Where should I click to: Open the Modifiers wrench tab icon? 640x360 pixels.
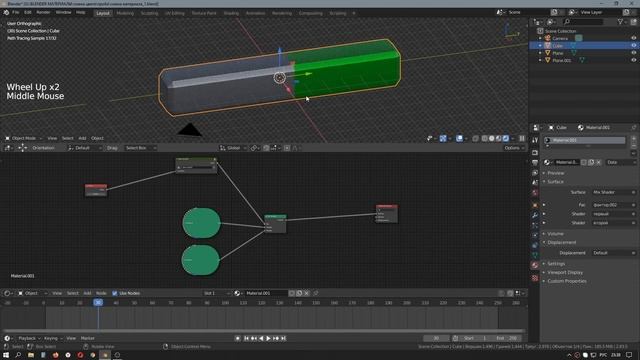(x=535, y=215)
